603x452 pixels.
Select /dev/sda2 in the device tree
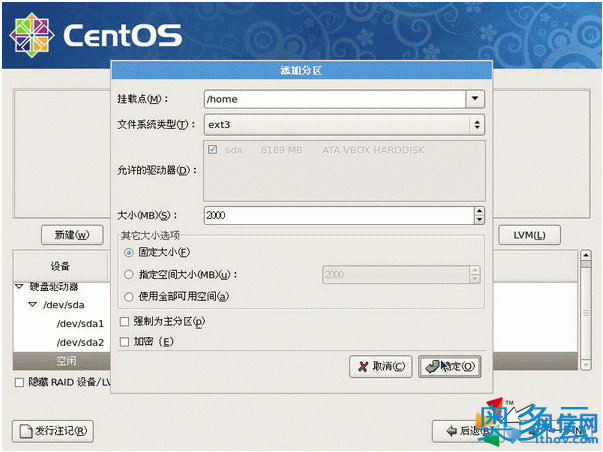point(80,342)
